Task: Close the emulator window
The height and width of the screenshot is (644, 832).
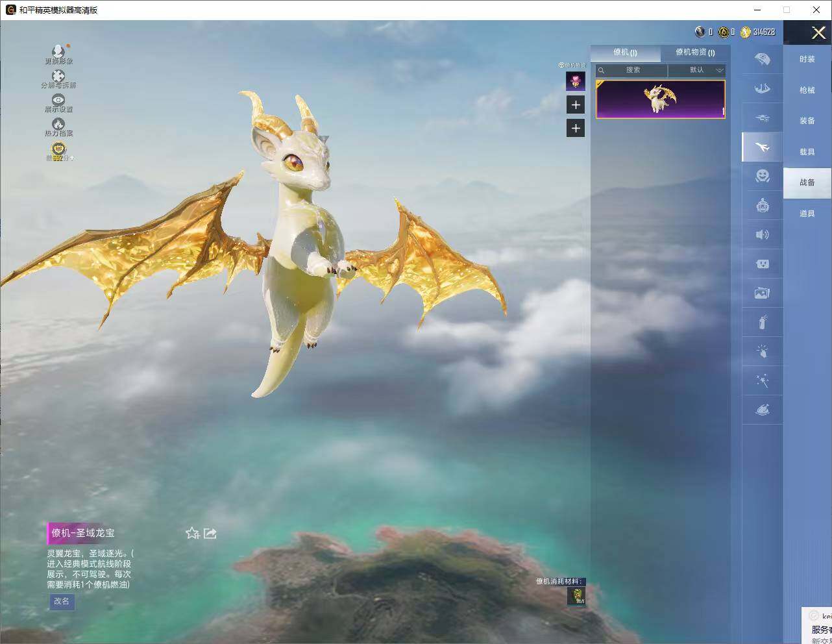Action: click(816, 10)
